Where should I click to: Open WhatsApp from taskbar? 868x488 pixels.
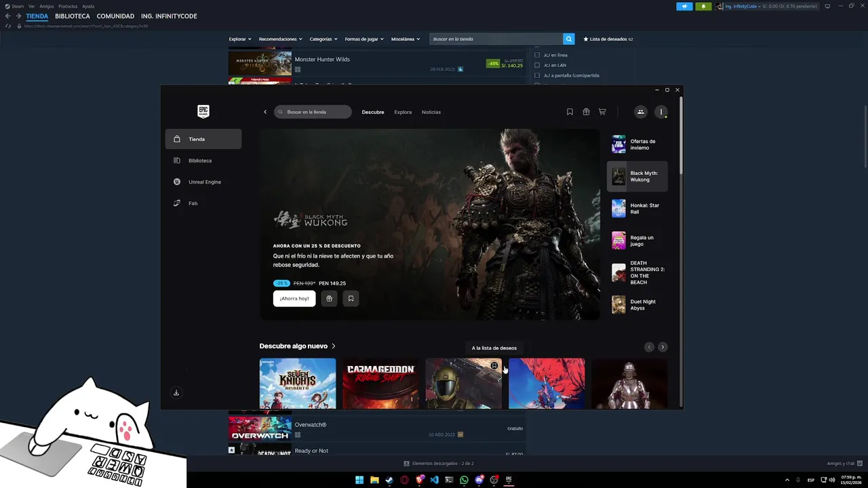(464, 480)
